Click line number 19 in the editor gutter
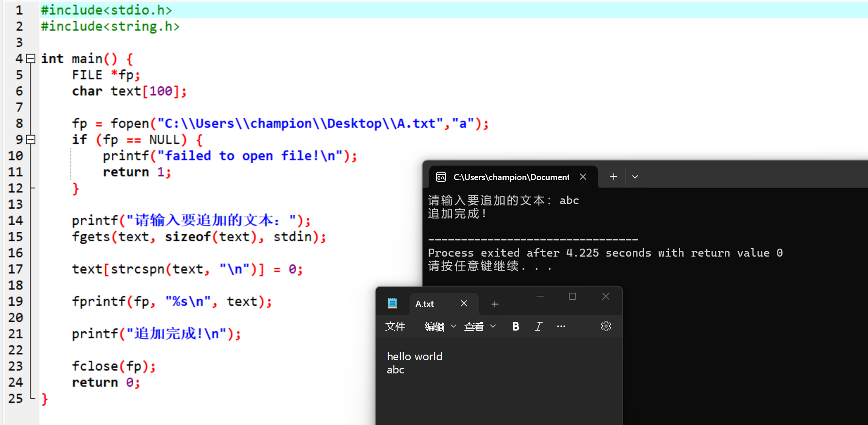This screenshot has width=868, height=425. [x=15, y=301]
